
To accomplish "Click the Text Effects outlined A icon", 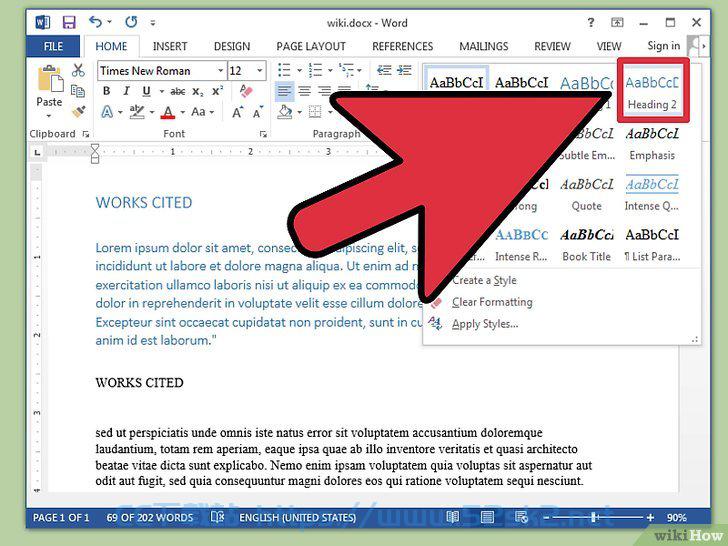I will pyautogui.click(x=107, y=112).
